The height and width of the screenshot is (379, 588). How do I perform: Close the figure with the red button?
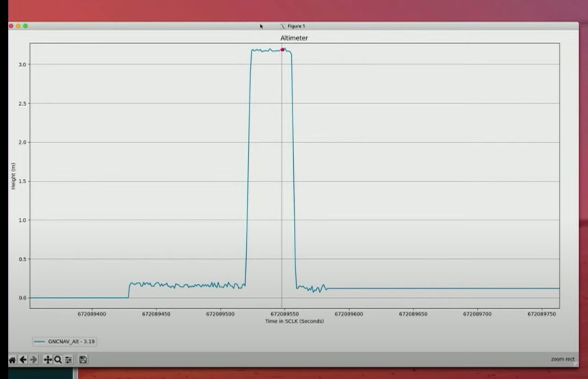[11, 26]
